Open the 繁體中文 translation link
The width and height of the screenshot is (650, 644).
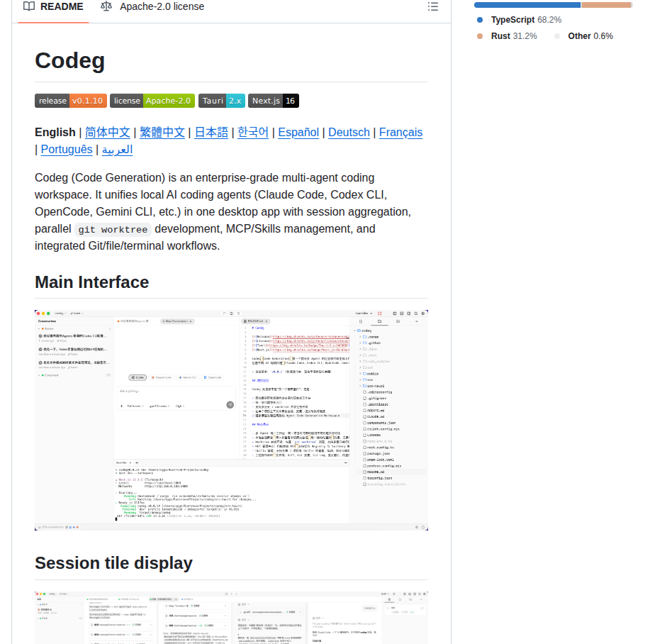(x=162, y=133)
